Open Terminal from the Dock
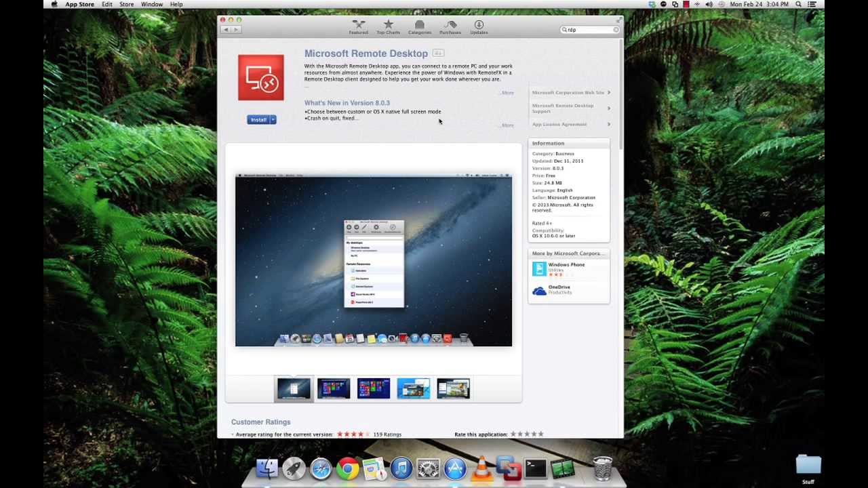Viewport: 868px width, 488px height. pyautogui.click(x=535, y=468)
